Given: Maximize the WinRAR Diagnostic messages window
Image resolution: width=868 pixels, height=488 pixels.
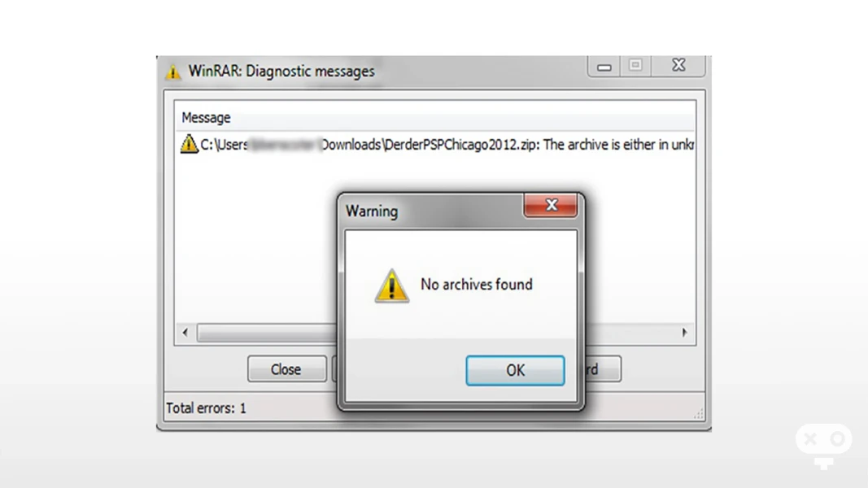Looking at the screenshot, I should tap(635, 66).
